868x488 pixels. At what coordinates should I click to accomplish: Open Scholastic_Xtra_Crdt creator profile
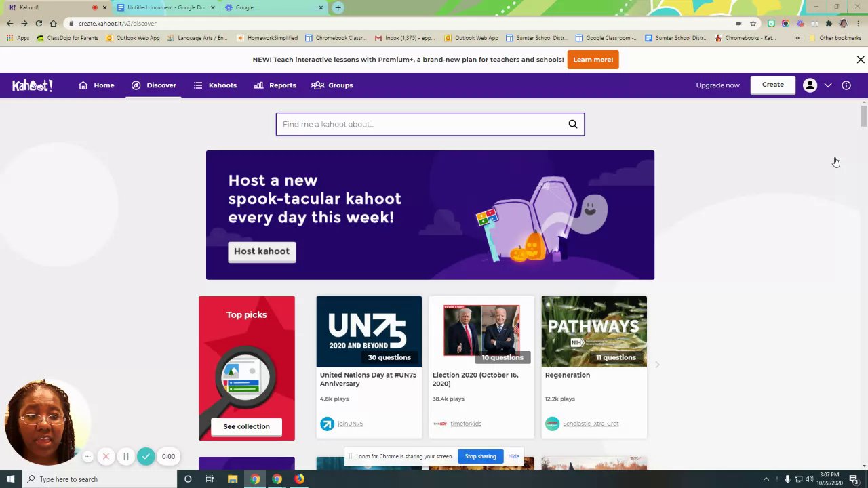pos(591,424)
